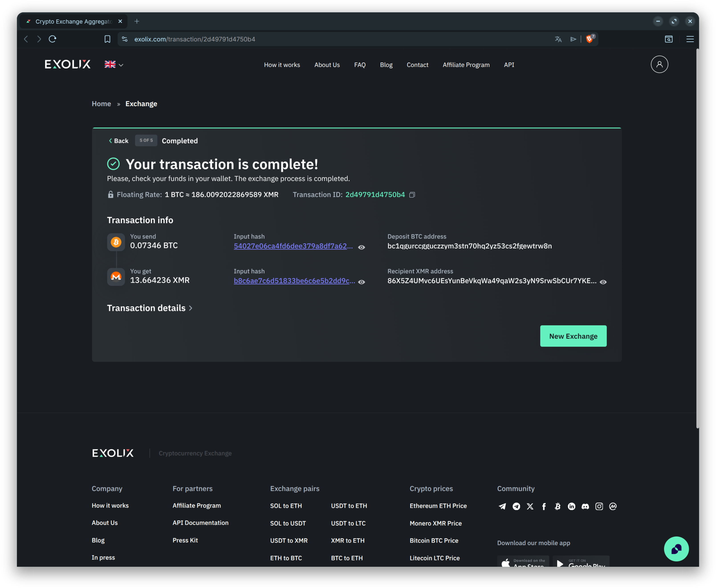The width and height of the screenshot is (716, 588).
Task: Click the transaction ID 2d49791d4750b4
Action: tap(375, 194)
